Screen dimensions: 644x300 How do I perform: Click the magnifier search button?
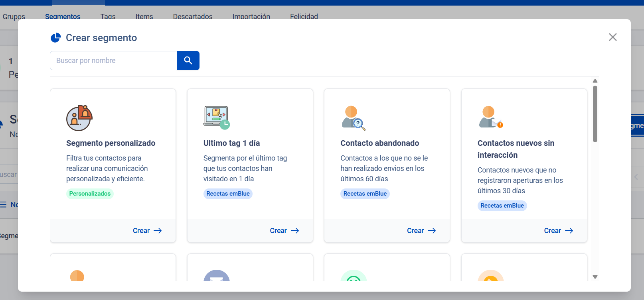tap(188, 61)
